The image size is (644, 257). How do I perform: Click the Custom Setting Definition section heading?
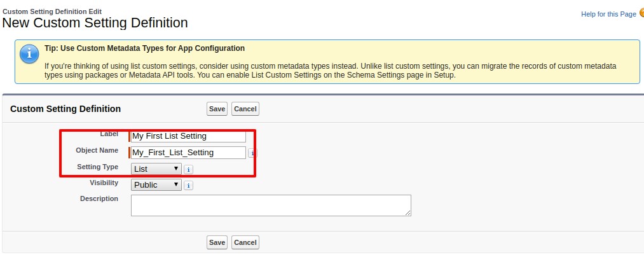coord(65,109)
